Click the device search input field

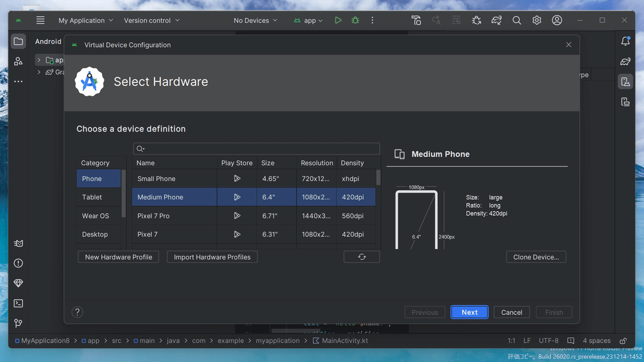pyautogui.click(x=257, y=149)
